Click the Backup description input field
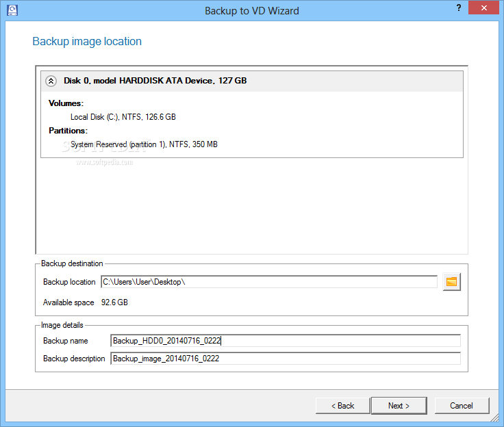This screenshot has width=504, height=427. click(x=286, y=359)
